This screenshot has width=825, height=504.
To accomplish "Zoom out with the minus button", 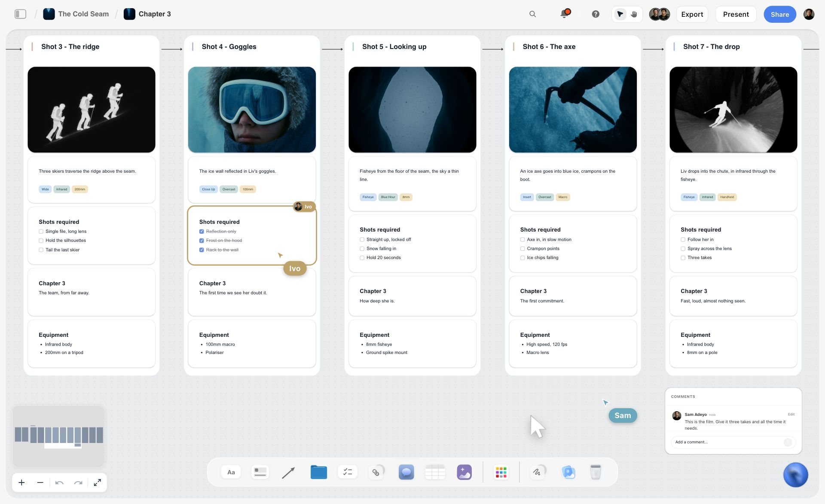I will pyautogui.click(x=40, y=483).
